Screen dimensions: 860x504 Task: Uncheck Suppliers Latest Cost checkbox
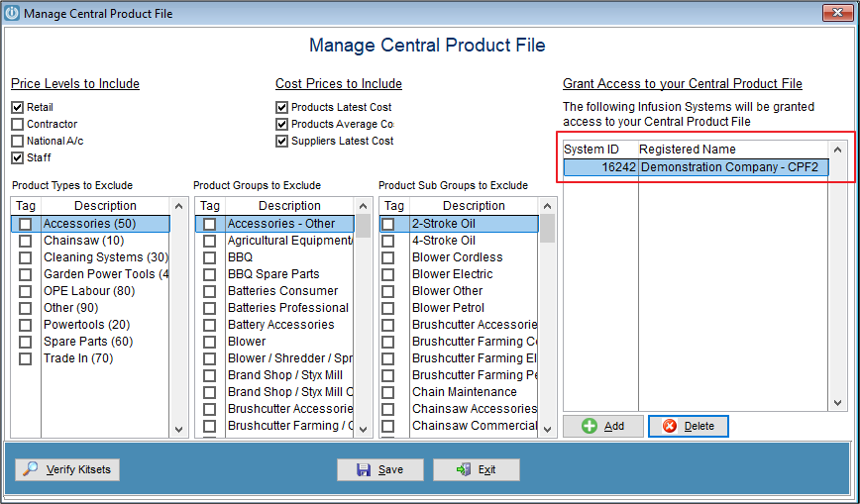282,141
